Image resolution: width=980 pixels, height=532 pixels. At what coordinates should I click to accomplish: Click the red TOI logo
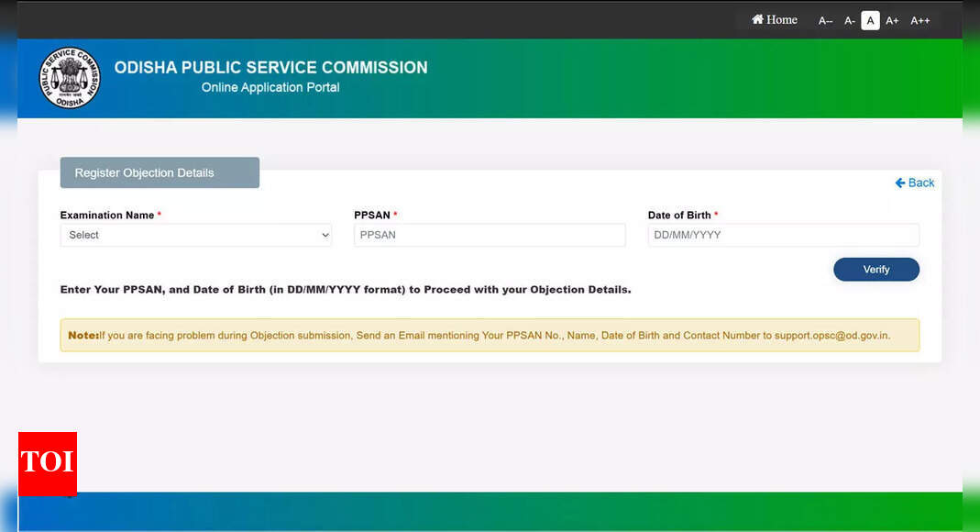coord(48,463)
